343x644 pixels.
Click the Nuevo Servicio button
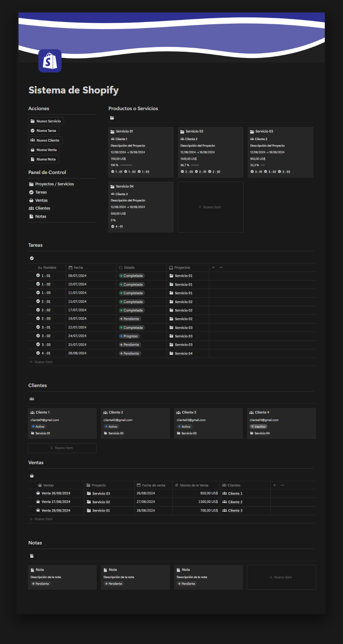(46, 121)
